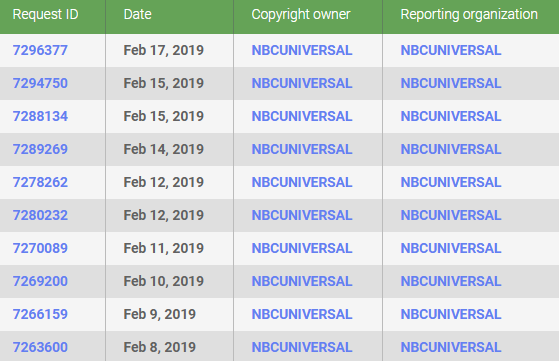Click the Date column header
Screen dimensions: 559x361
[x=137, y=15]
